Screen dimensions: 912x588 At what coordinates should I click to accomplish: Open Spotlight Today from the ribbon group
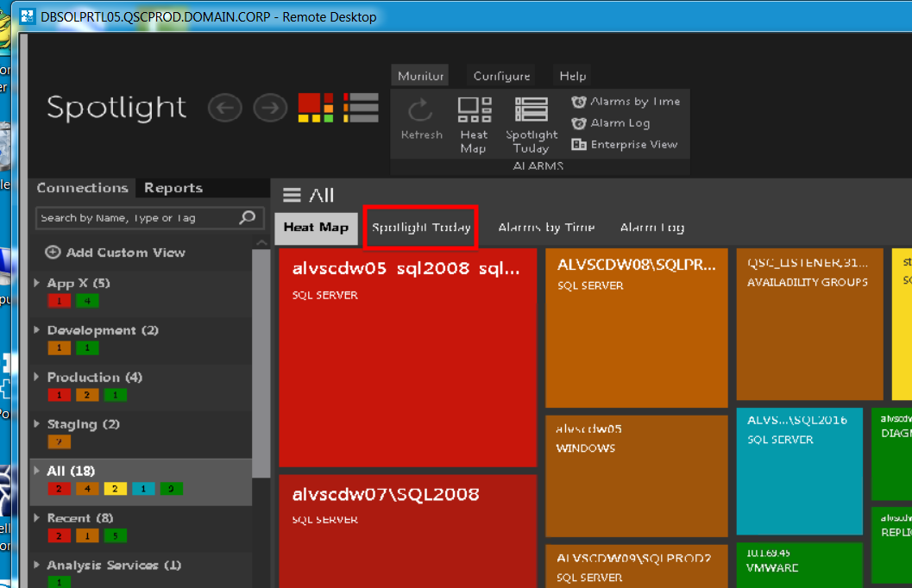(531, 125)
